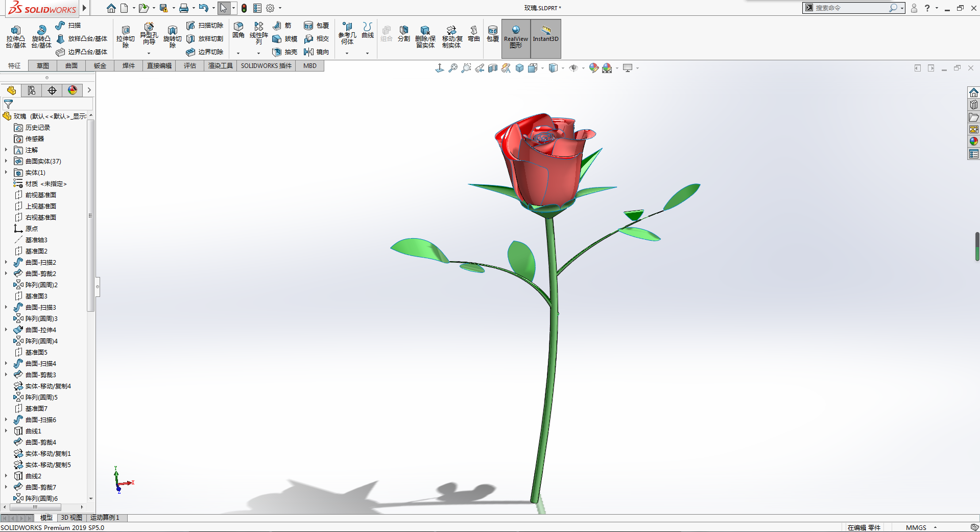Select the Draft (拔模) tool
Viewport: 980px width, 532px height.
(x=285, y=38)
